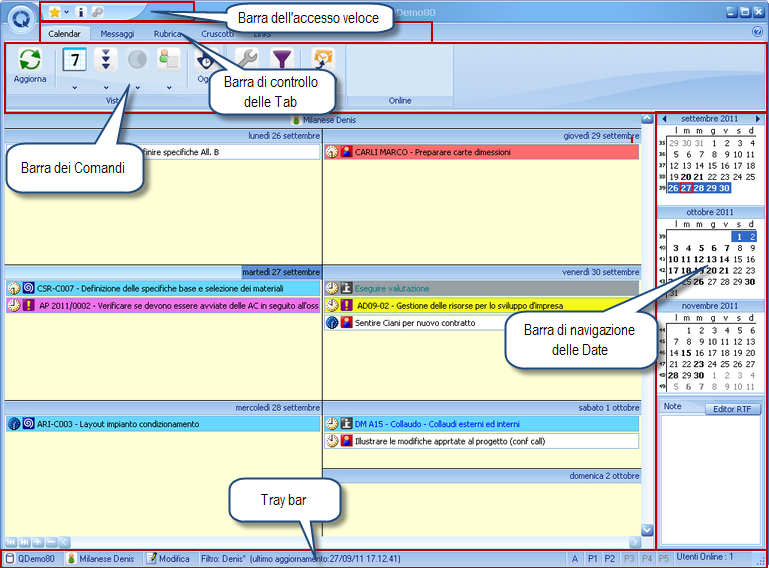Select day 27 in settembre mini calendar

(686, 188)
